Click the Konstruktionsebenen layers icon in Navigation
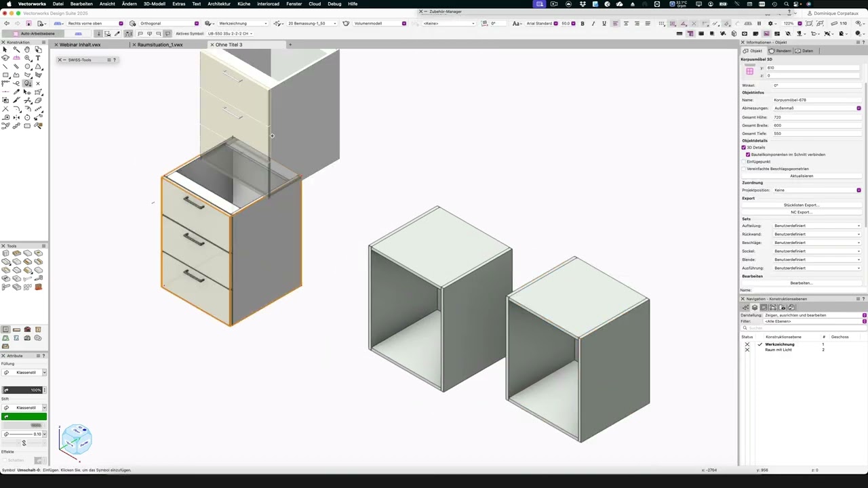This screenshot has width=868, height=488. [755, 308]
